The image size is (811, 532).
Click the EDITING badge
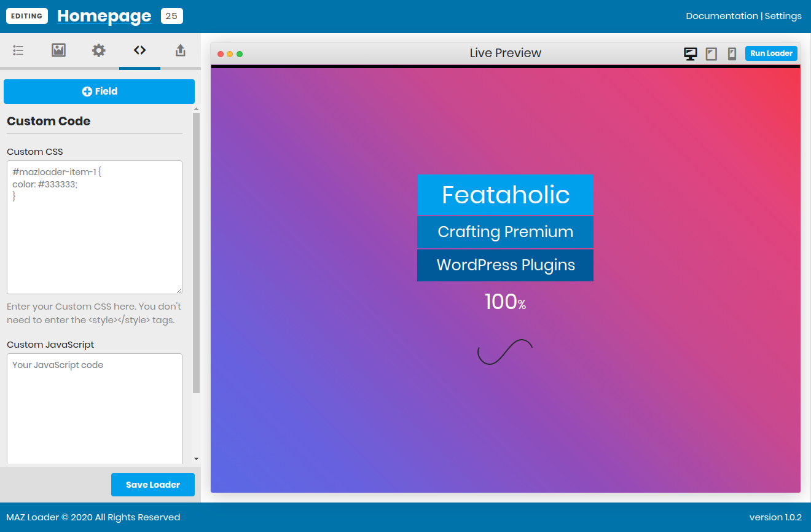coord(27,16)
